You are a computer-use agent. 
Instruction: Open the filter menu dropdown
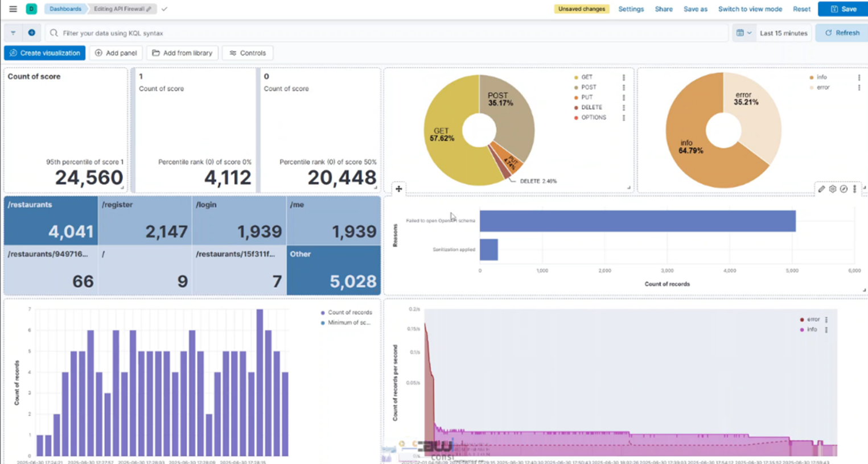(x=13, y=33)
